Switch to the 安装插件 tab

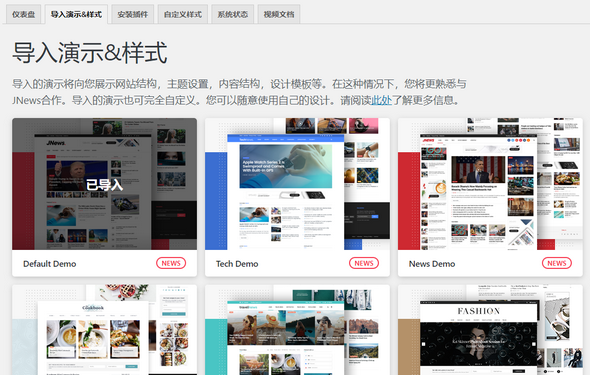pyautogui.click(x=132, y=14)
